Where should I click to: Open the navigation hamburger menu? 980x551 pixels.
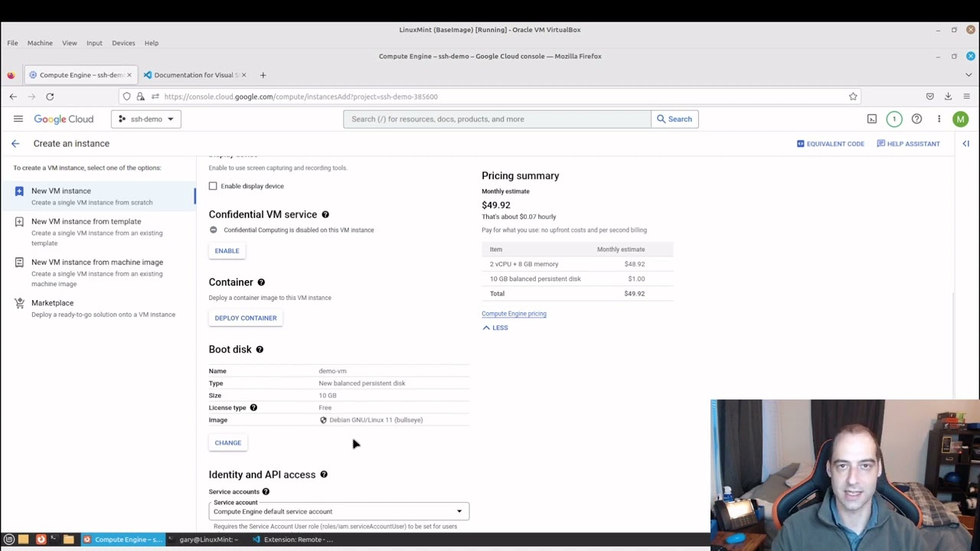(18, 119)
